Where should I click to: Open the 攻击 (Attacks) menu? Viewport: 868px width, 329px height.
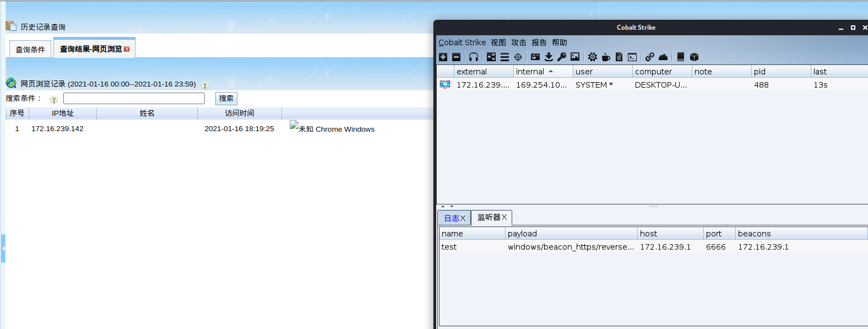pyautogui.click(x=519, y=42)
